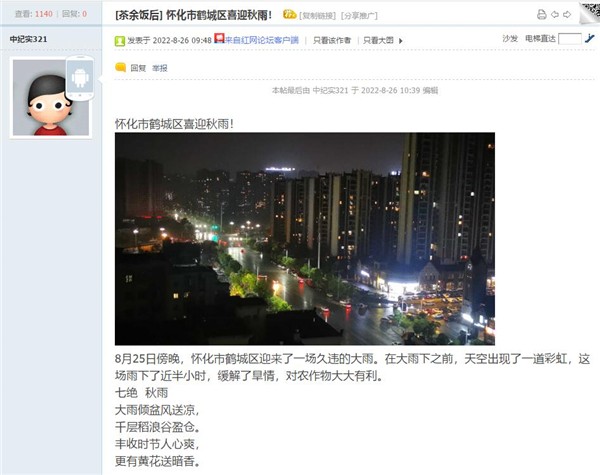The height and width of the screenshot is (475, 600).
Task: Click the red mobile client icon
Action: pyautogui.click(x=219, y=38)
